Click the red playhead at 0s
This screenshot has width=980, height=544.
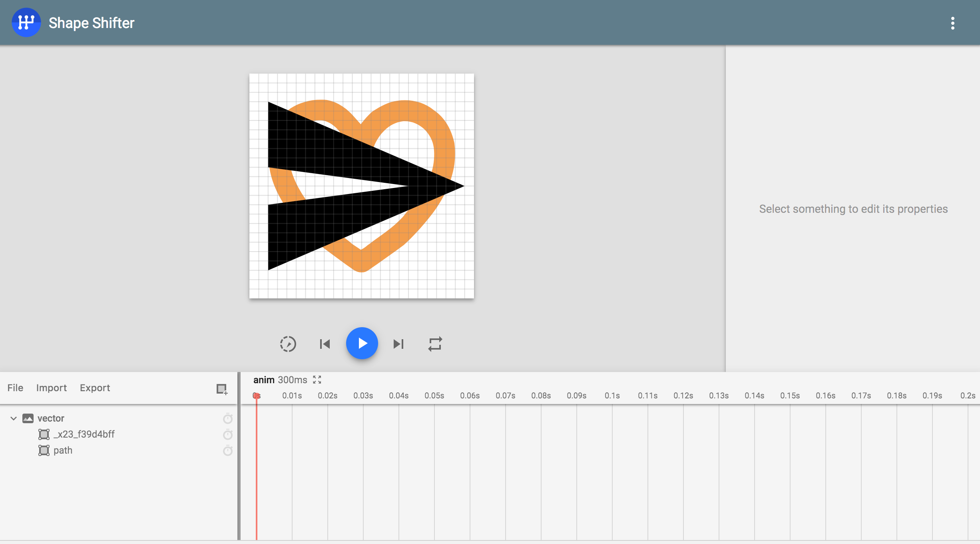pos(257,396)
